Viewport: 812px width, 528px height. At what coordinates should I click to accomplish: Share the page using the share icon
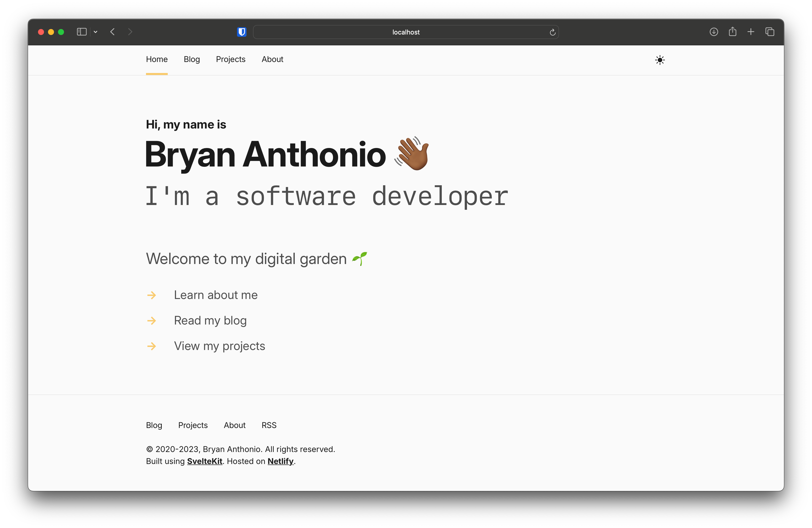(732, 31)
